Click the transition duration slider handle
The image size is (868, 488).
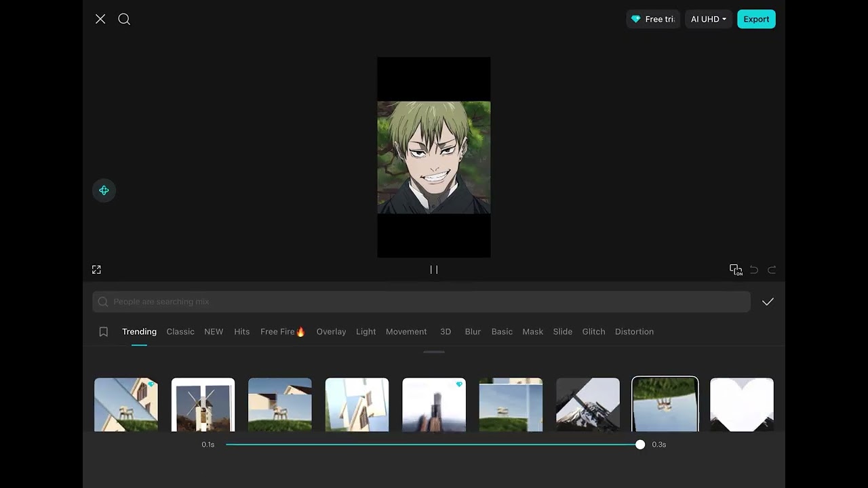(640, 445)
